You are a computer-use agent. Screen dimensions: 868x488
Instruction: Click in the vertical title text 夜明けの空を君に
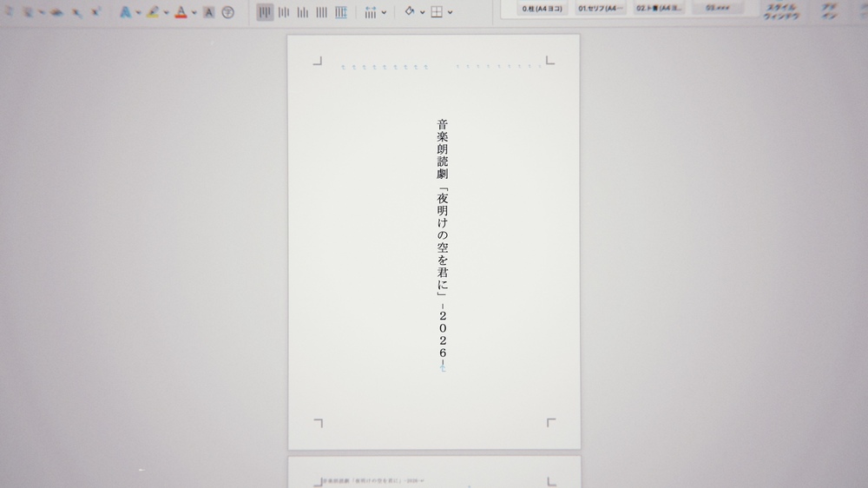443,243
